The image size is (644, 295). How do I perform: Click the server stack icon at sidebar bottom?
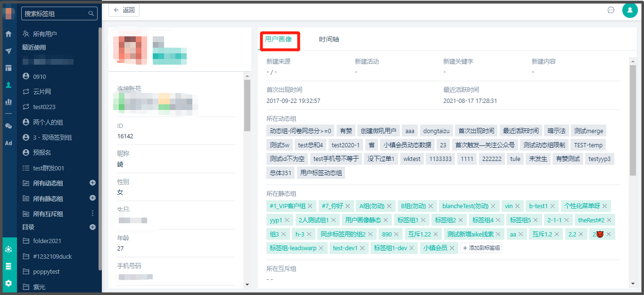8,266
